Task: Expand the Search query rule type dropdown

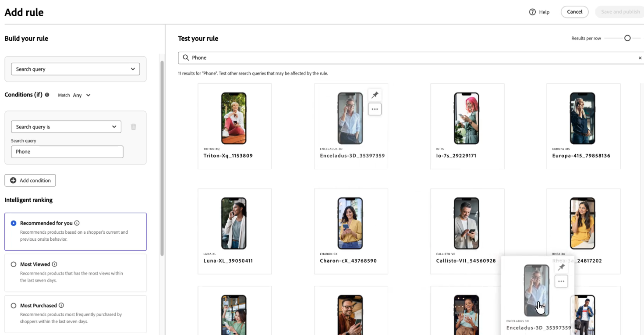Action: pyautogui.click(x=75, y=69)
